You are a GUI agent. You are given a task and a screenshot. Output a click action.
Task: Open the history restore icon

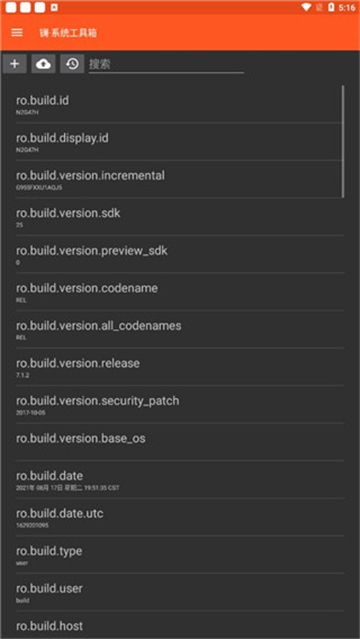click(72, 64)
